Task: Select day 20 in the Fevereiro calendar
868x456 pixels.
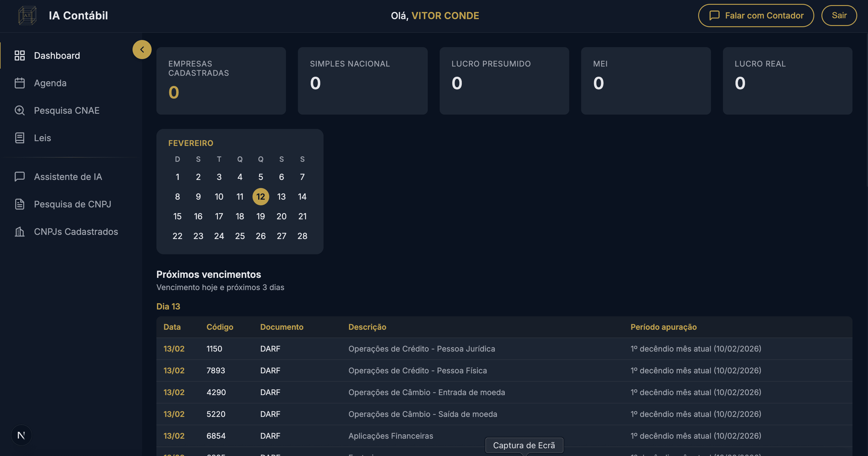Action: (x=281, y=216)
